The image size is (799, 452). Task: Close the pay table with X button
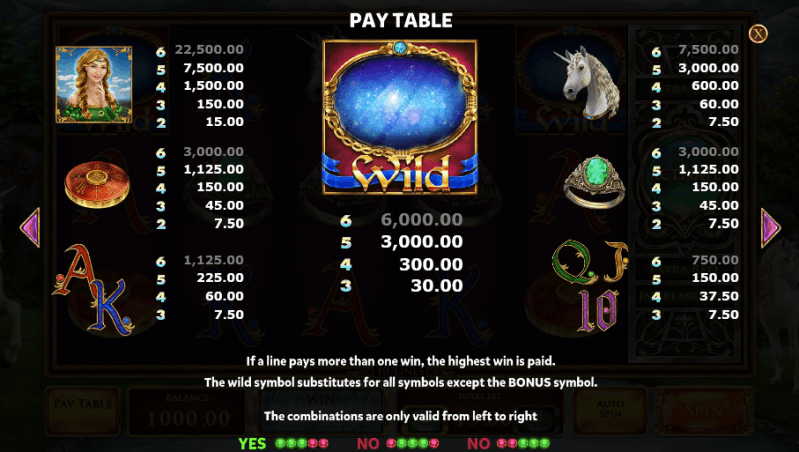758,34
